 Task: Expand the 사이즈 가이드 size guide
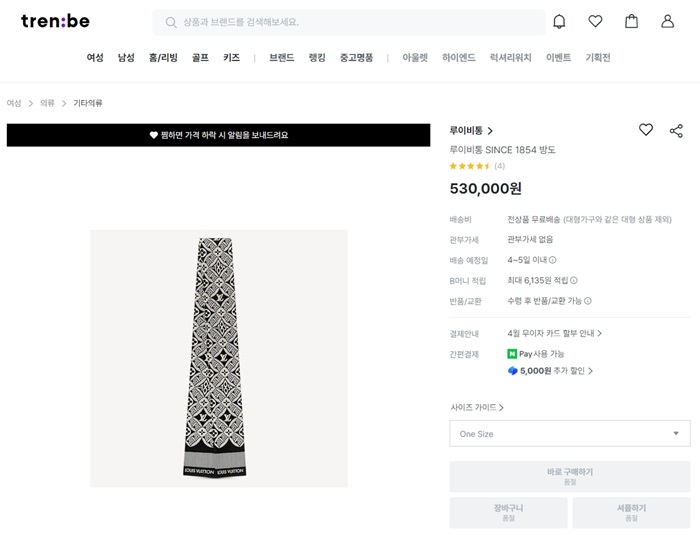pos(477,407)
